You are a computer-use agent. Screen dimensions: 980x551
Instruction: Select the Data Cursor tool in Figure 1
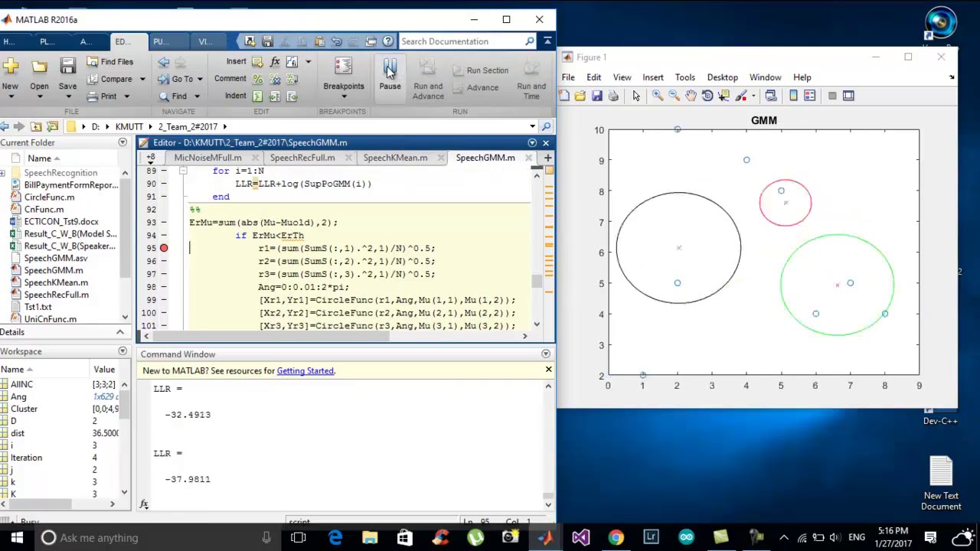tap(724, 96)
